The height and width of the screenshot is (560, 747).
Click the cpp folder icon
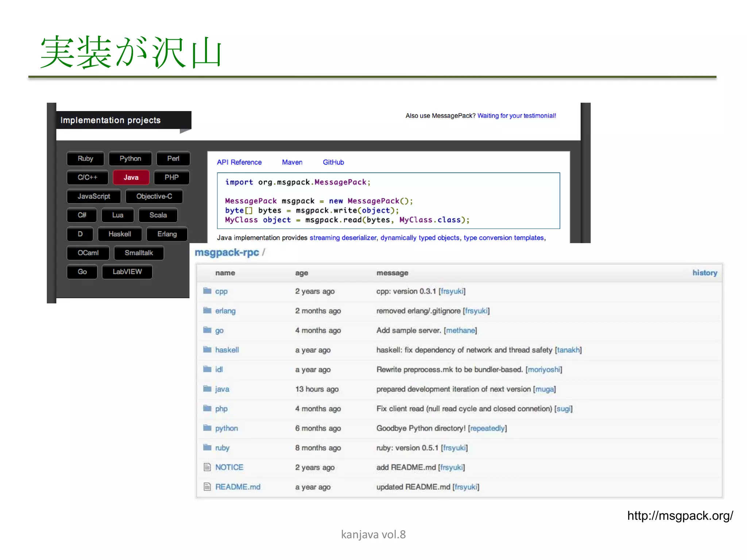pyautogui.click(x=207, y=291)
